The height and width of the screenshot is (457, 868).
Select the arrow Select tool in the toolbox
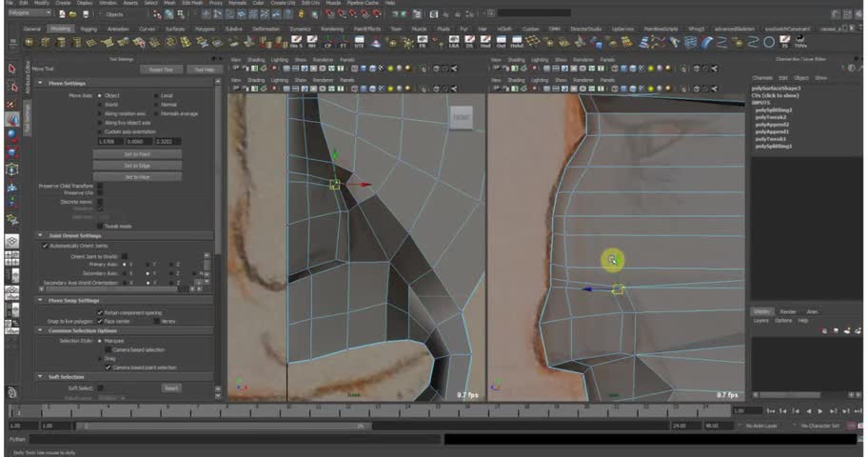(x=12, y=69)
